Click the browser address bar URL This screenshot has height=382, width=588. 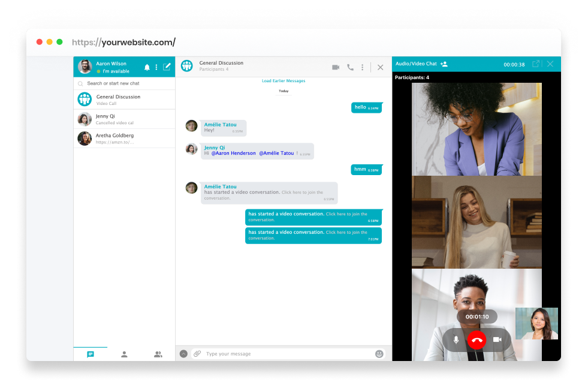click(x=123, y=43)
